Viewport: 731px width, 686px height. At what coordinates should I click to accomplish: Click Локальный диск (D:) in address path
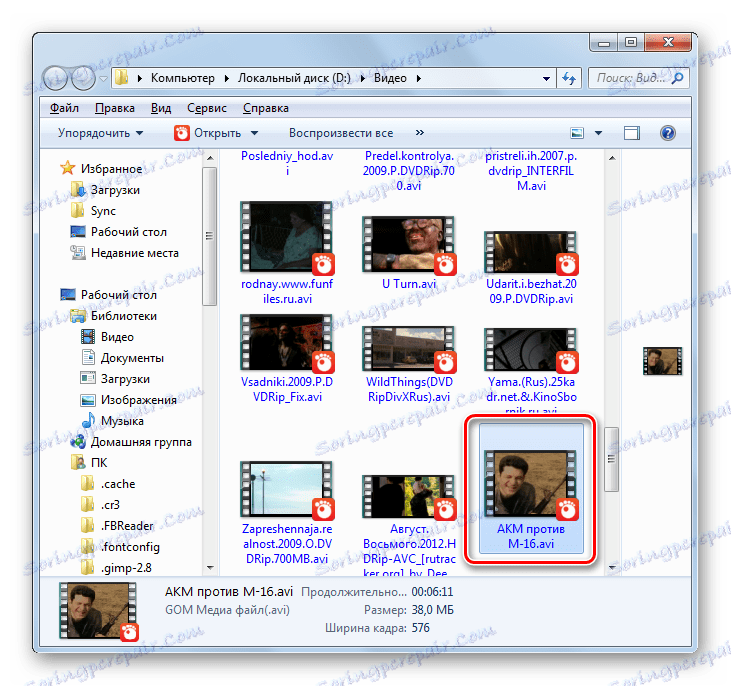(294, 78)
